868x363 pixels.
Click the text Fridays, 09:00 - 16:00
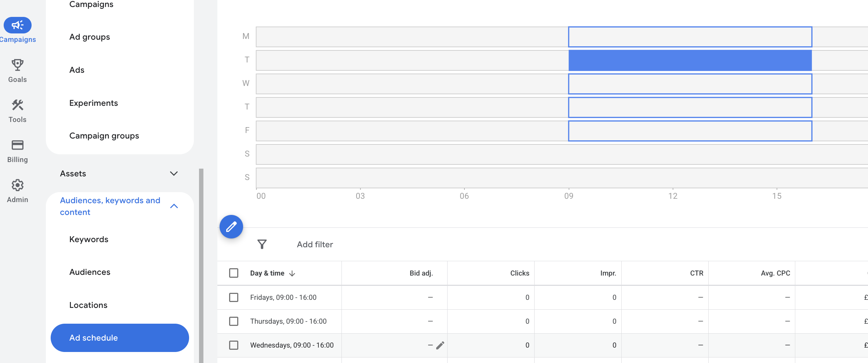[283, 297]
